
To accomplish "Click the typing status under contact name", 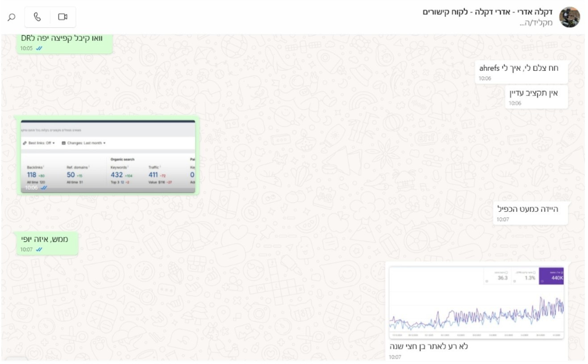I will [x=536, y=23].
